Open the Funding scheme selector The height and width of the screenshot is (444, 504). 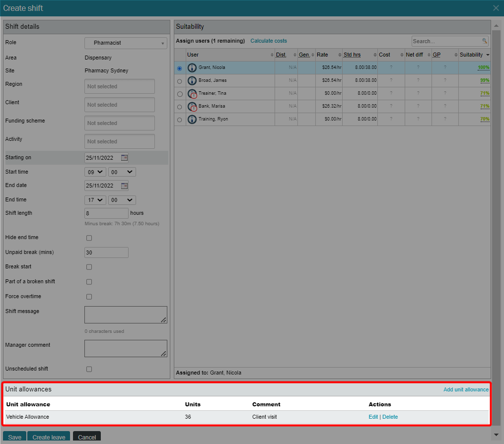[120, 123]
